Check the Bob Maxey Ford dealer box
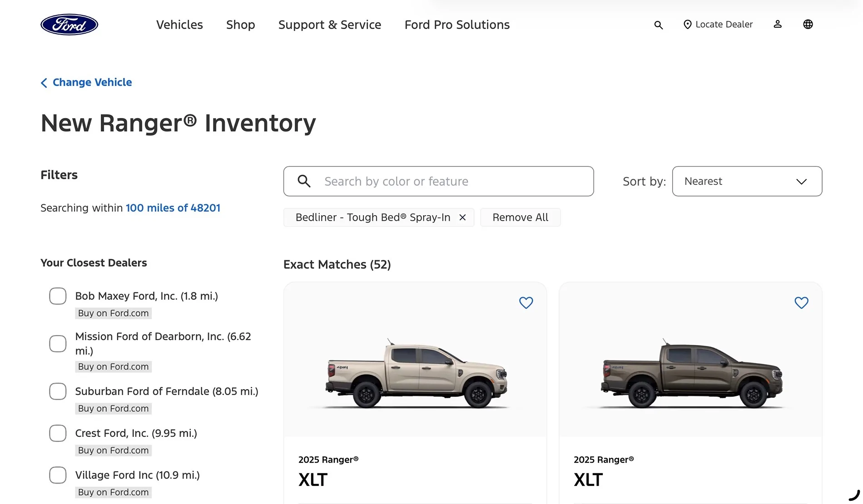Image resolution: width=863 pixels, height=504 pixels. coord(58,296)
